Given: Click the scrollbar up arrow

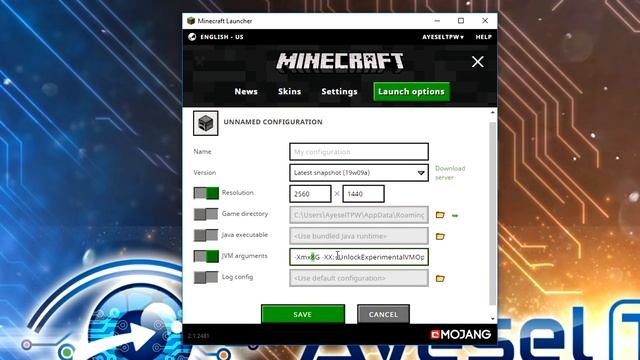Looking at the screenshot, I should coord(493,112).
